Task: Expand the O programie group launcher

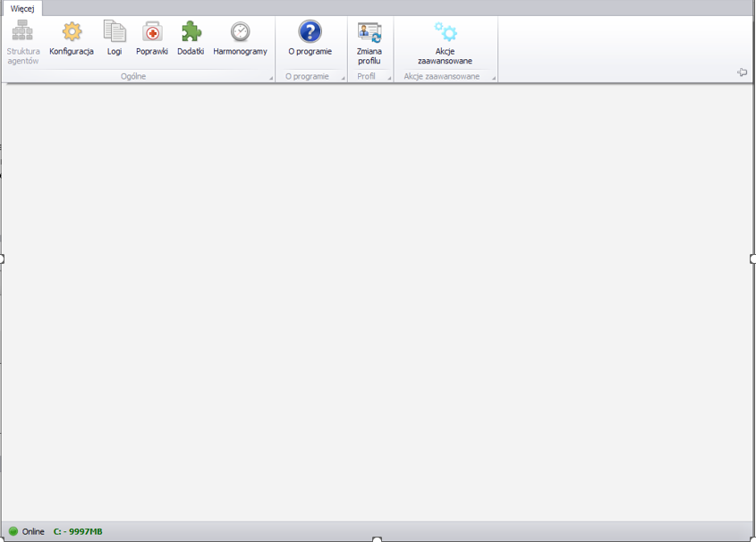Action: 344,78
